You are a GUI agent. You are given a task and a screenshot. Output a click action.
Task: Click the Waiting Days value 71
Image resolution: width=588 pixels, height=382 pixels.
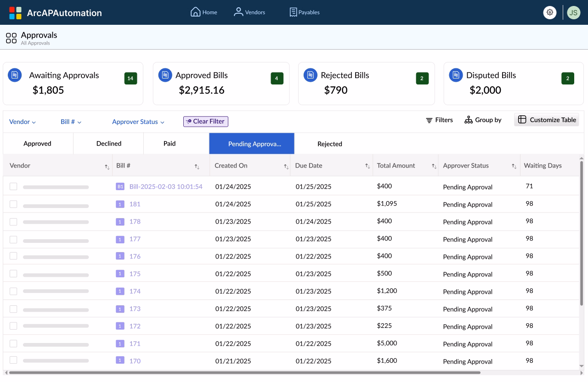click(x=529, y=186)
